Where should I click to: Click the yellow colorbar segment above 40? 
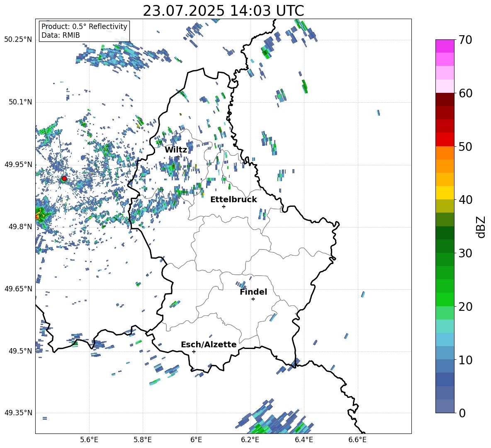point(445,193)
